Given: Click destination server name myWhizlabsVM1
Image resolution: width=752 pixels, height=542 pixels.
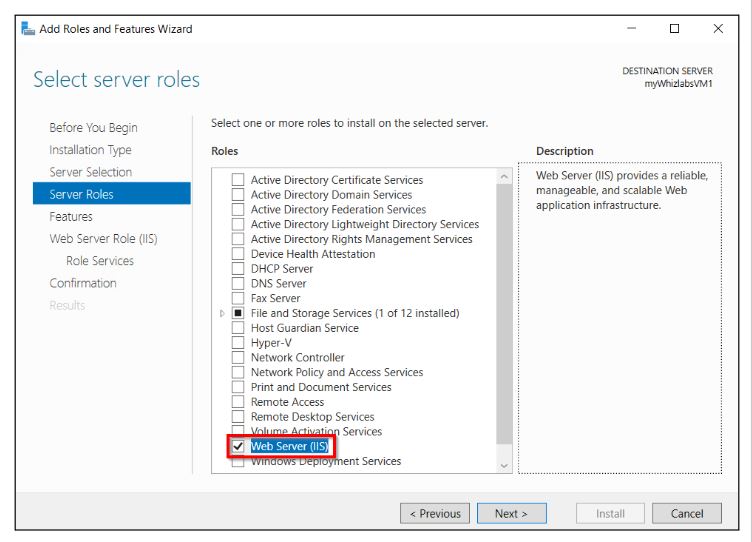Looking at the screenshot, I should (678, 83).
